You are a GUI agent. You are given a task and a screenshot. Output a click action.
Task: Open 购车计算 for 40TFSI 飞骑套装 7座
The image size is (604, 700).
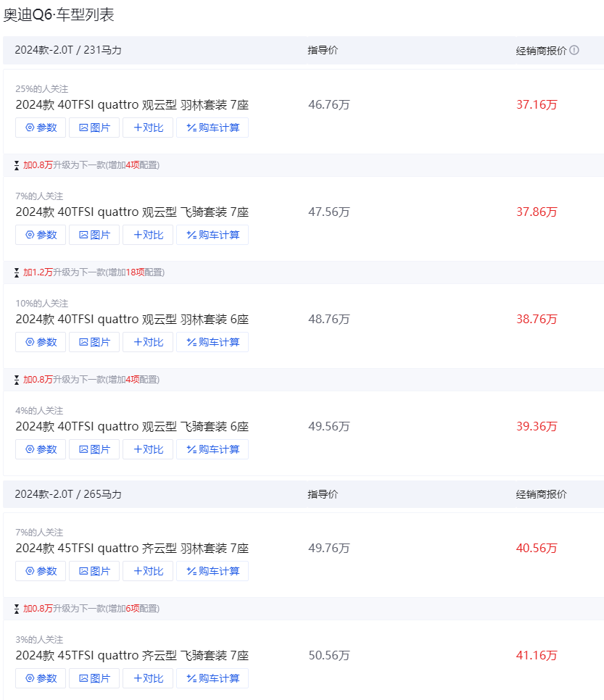pos(212,235)
